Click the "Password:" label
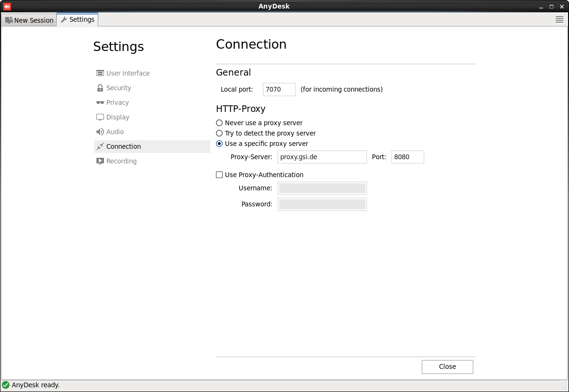The width and height of the screenshot is (569, 392). [x=257, y=204]
